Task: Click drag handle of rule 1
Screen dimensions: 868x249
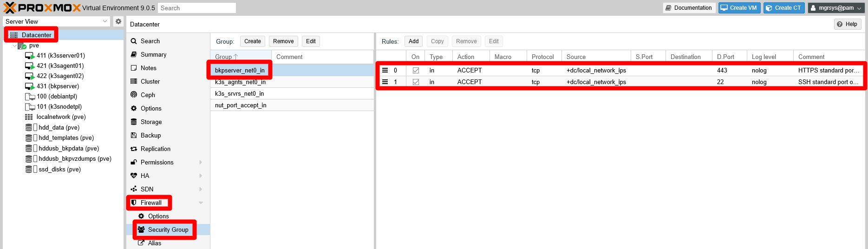Action: 385,82
